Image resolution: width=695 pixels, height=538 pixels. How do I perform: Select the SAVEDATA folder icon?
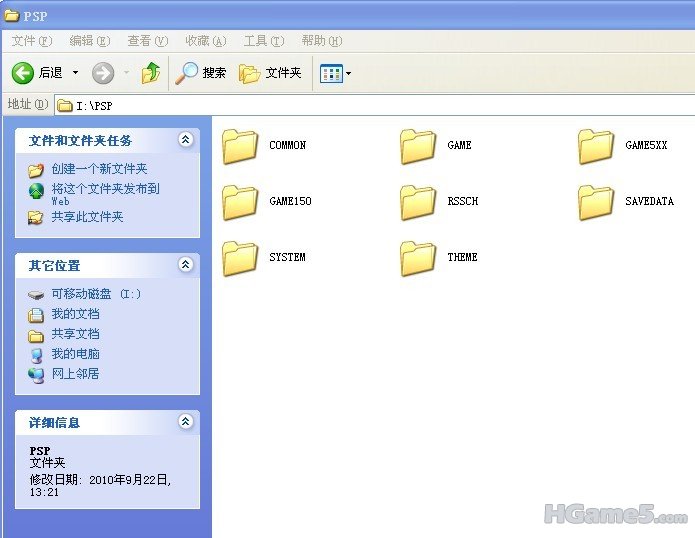[x=596, y=203]
